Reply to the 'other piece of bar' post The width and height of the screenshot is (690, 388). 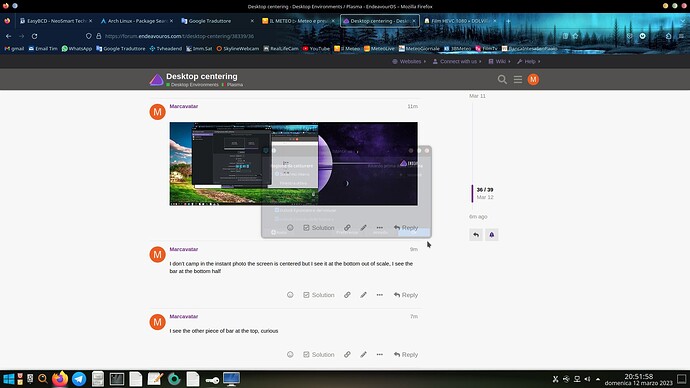click(x=406, y=355)
